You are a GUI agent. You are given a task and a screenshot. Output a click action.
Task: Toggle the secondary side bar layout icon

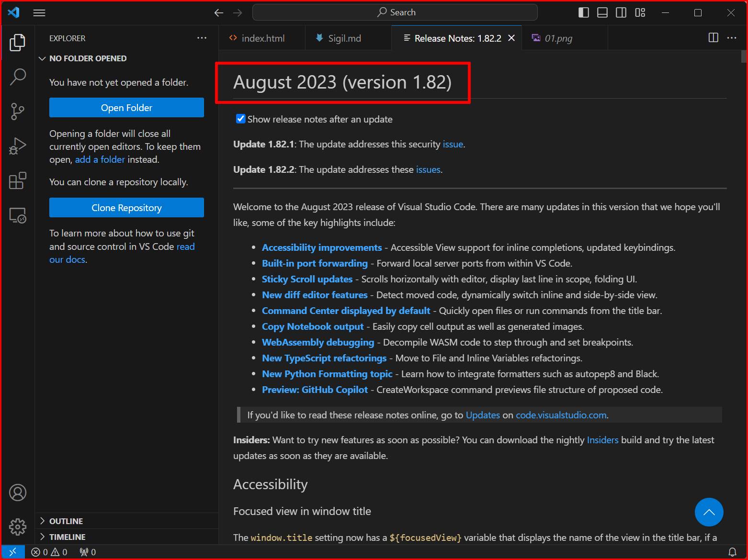point(621,13)
